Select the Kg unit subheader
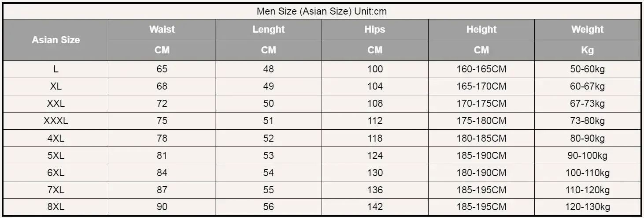644x218 pixels. (x=588, y=50)
